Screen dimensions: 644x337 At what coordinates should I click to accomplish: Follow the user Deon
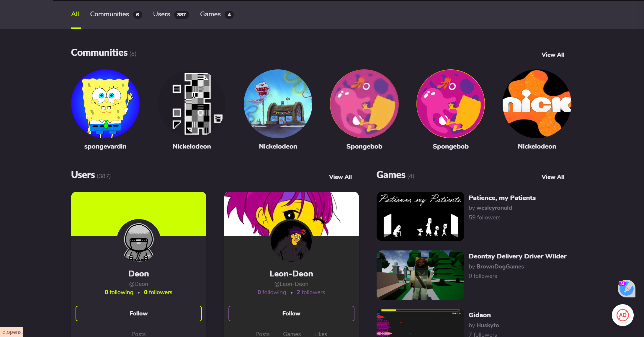[138, 313]
